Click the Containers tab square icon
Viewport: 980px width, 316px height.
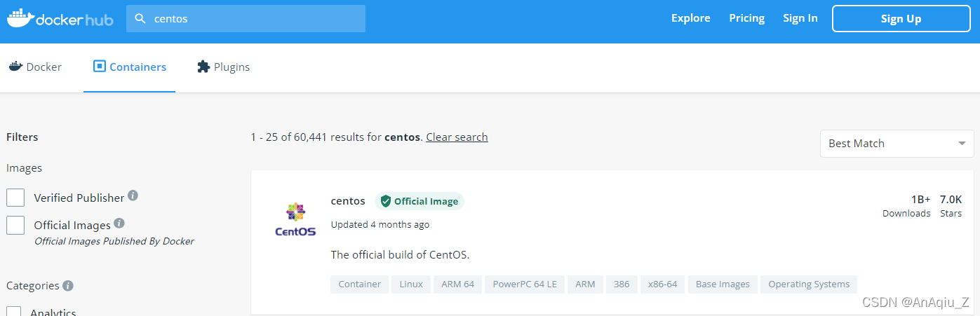coord(100,67)
